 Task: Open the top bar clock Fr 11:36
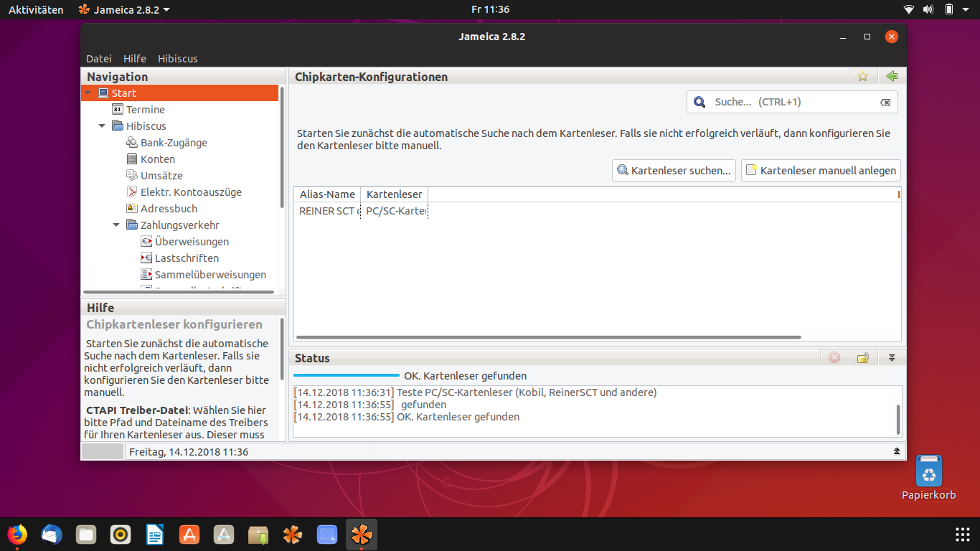click(490, 9)
